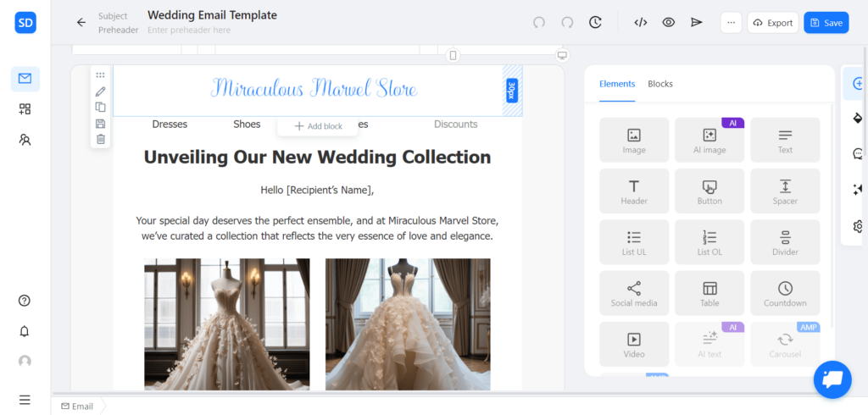Click the SD logo in sidebar
The image size is (868, 415).
coord(25,23)
